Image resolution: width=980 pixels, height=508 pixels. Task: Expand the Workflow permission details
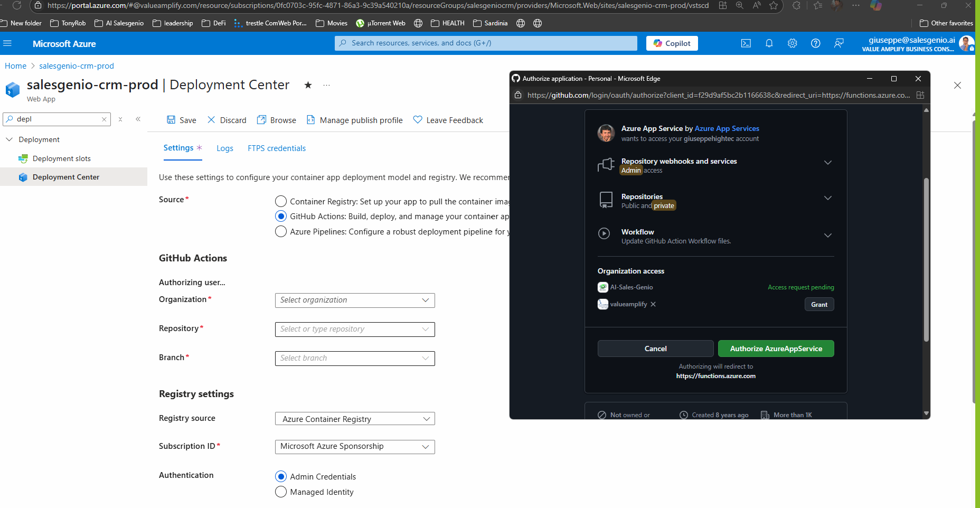click(x=828, y=236)
